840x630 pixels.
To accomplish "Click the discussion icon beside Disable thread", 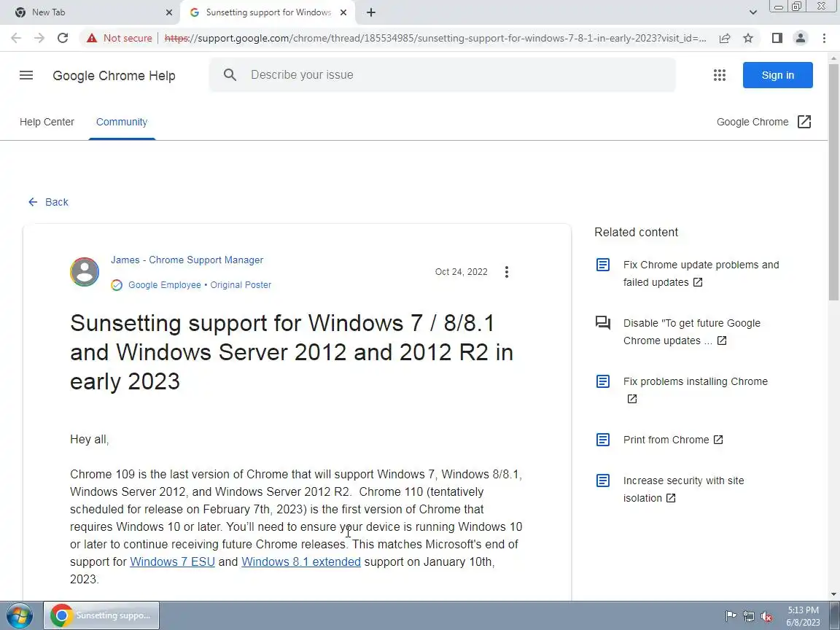I will tap(603, 322).
